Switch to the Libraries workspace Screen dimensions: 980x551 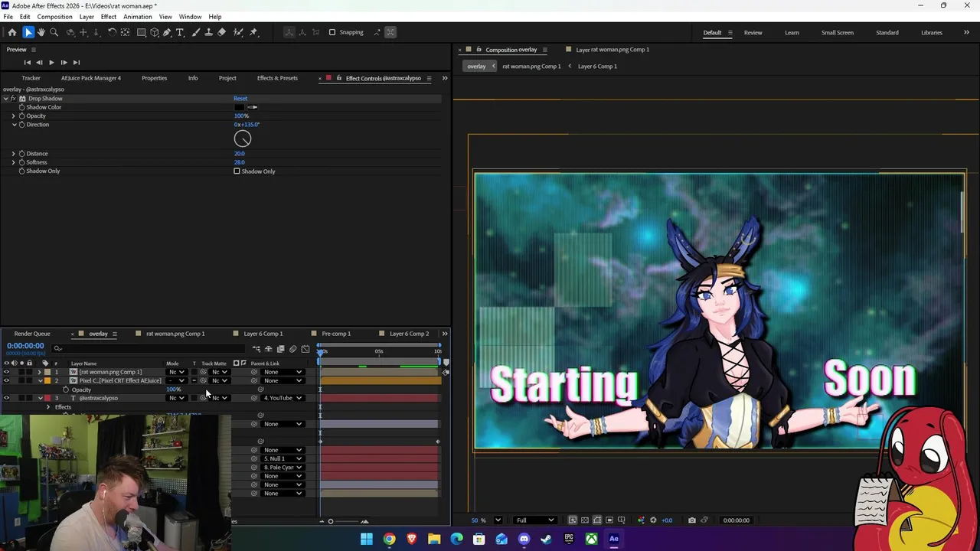[932, 32]
